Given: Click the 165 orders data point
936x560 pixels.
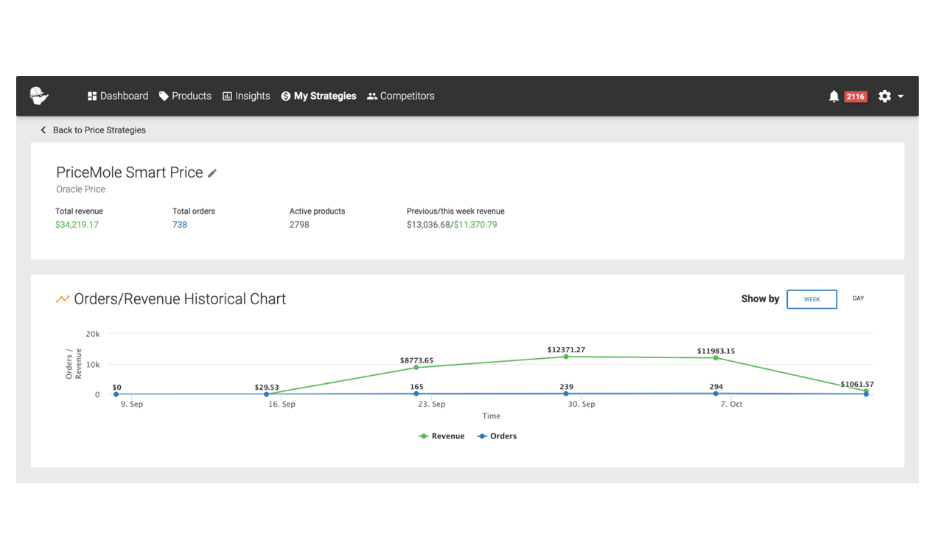Looking at the screenshot, I should click(x=416, y=393).
